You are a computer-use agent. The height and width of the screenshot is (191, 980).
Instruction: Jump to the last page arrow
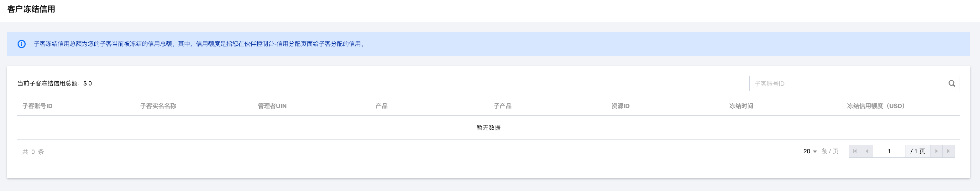pyautogui.click(x=948, y=151)
